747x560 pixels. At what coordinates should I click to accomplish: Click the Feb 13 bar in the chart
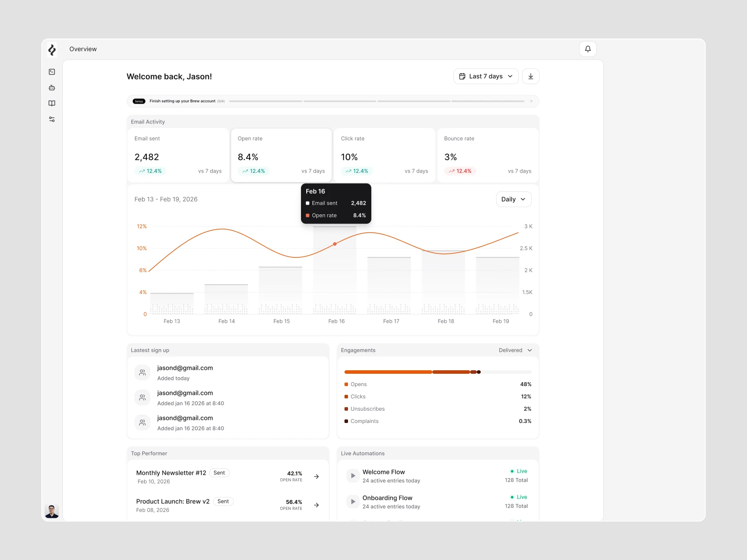click(x=172, y=303)
